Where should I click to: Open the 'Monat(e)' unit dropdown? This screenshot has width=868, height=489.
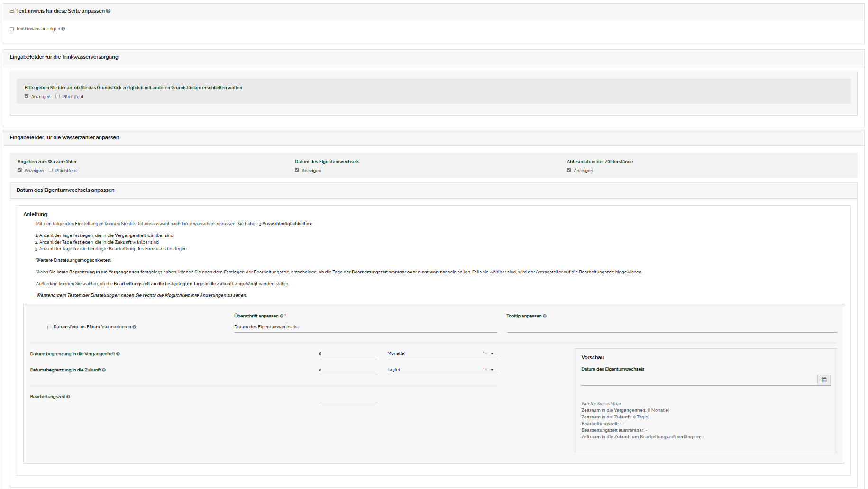point(492,354)
